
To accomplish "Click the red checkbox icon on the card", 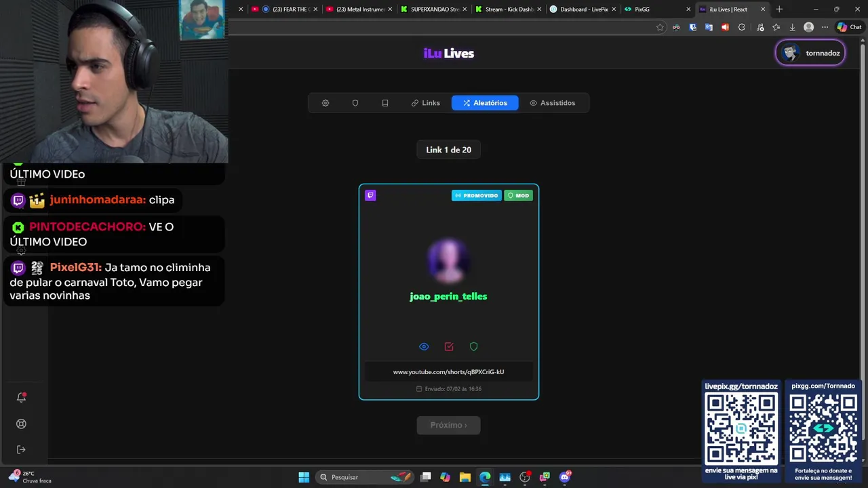I will (449, 346).
